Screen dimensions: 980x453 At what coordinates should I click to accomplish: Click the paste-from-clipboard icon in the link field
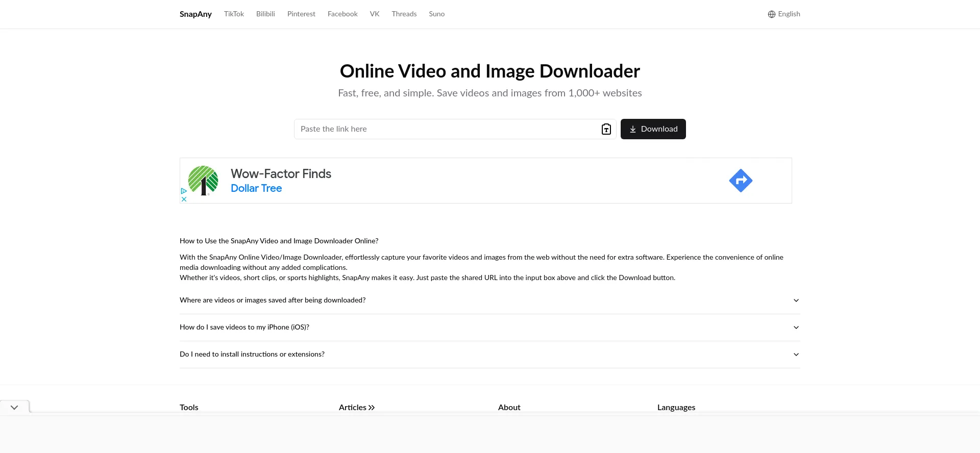[606, 129]
